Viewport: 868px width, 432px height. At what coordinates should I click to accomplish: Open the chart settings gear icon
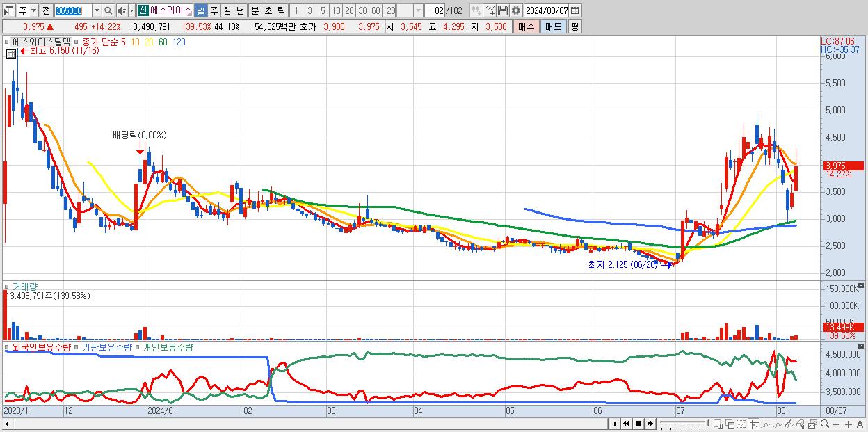[515, 10]
